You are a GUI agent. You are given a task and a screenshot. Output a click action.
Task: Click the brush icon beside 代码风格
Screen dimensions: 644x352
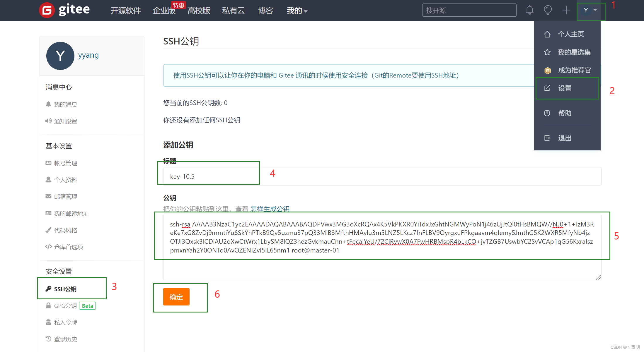pos(48,230)
